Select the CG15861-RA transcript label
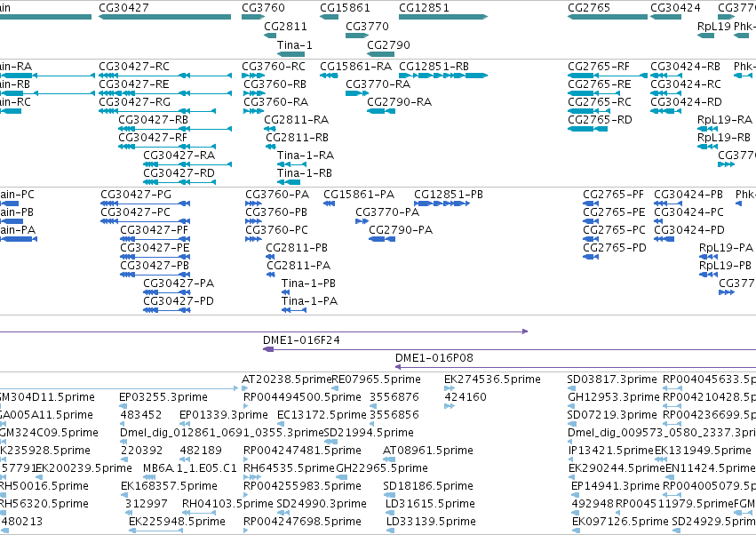This screenshot has width=756, height=535. (x=356, y=66)
